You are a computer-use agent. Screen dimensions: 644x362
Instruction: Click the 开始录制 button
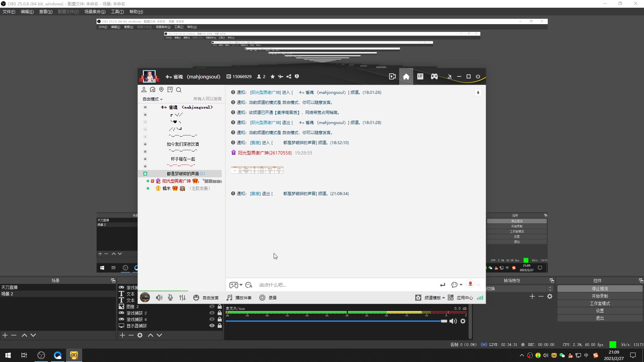tap(600, 296)
